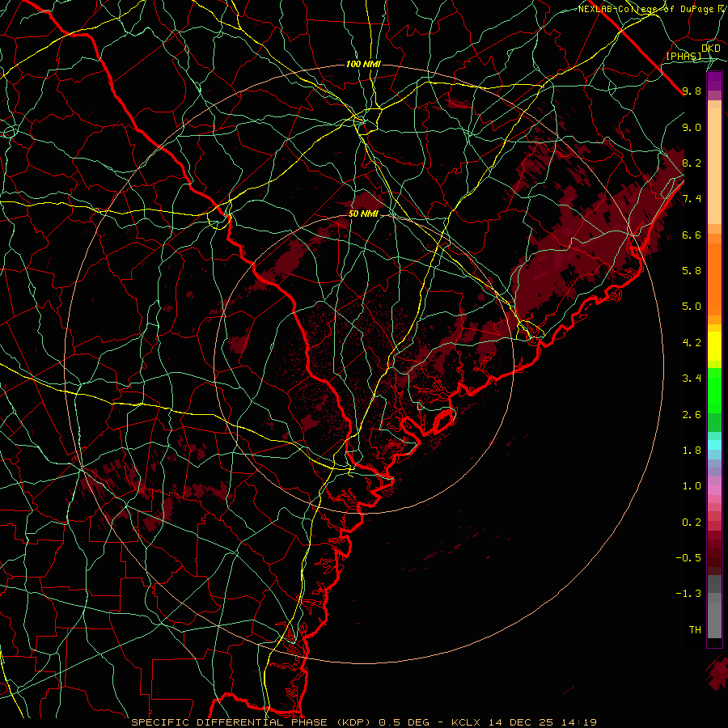Click the 1.8 colorbar scale value
This screenshot has height=728, width=728.
pyautogui.click(x=692, y=451)
